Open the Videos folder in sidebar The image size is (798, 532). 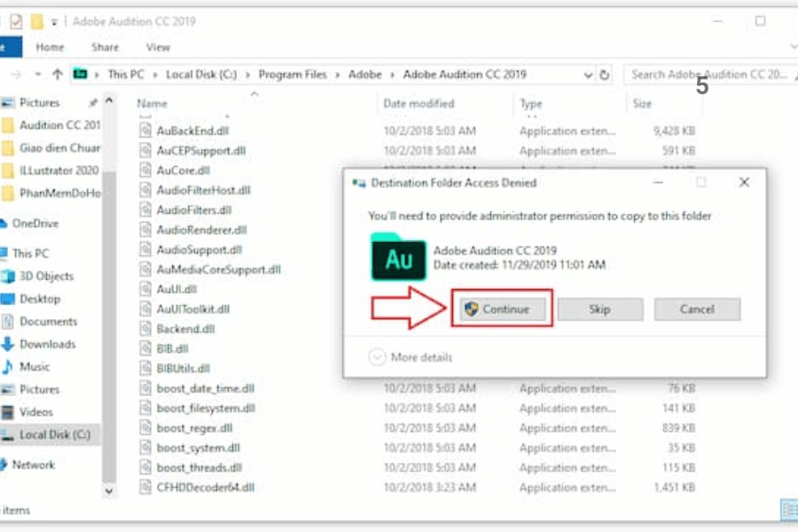[x=36, y=411]
